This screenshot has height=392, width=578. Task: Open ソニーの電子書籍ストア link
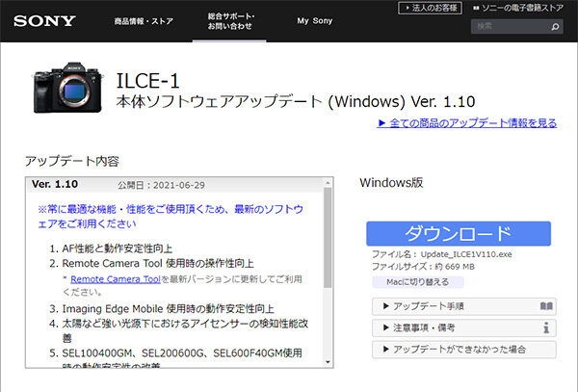518,8
